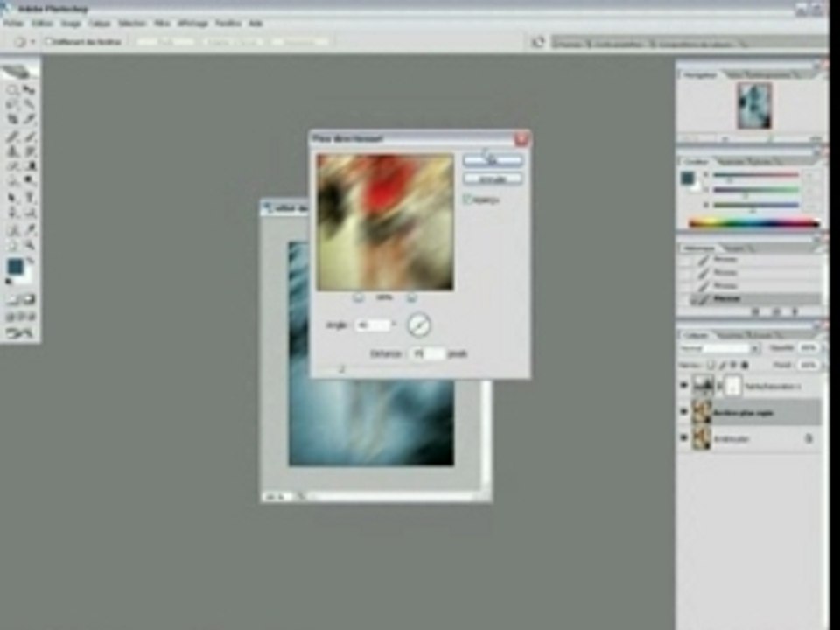Select the Crop tool
Viewport: 840px width, 630px height.
(12, 119)
